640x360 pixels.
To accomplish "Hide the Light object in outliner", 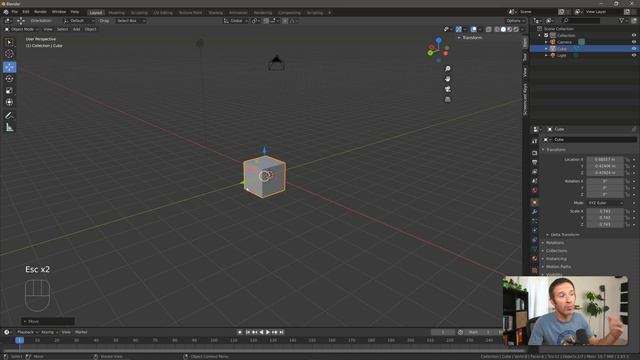I will (x=634, y=55).
